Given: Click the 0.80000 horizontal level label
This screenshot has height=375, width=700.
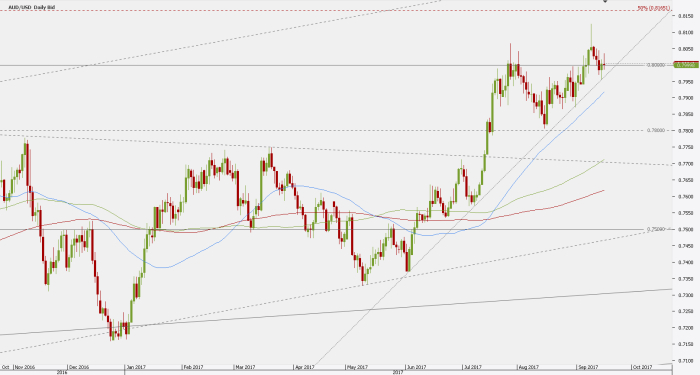Looking at the screenshot, I should pos(656,65).
